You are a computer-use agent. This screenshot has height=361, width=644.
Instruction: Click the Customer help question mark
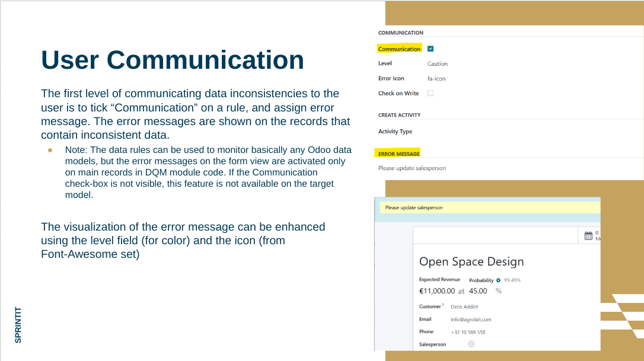[443, 305]
